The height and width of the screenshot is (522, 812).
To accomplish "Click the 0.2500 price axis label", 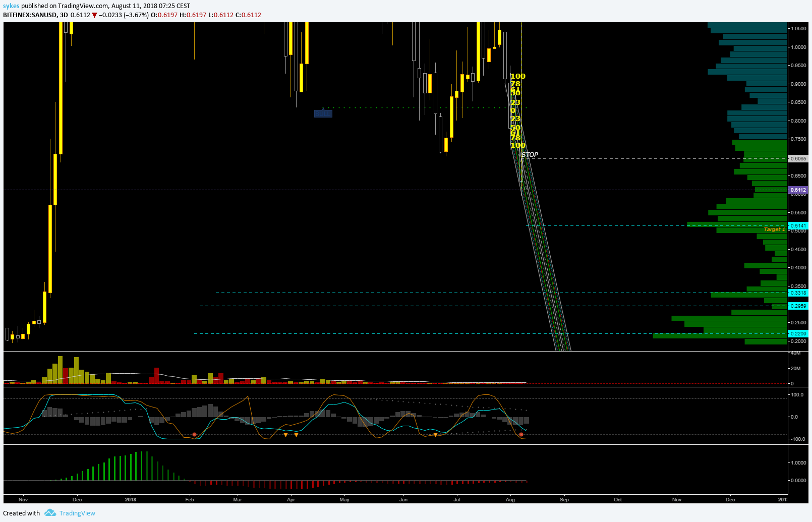I will tap(798, 323).
